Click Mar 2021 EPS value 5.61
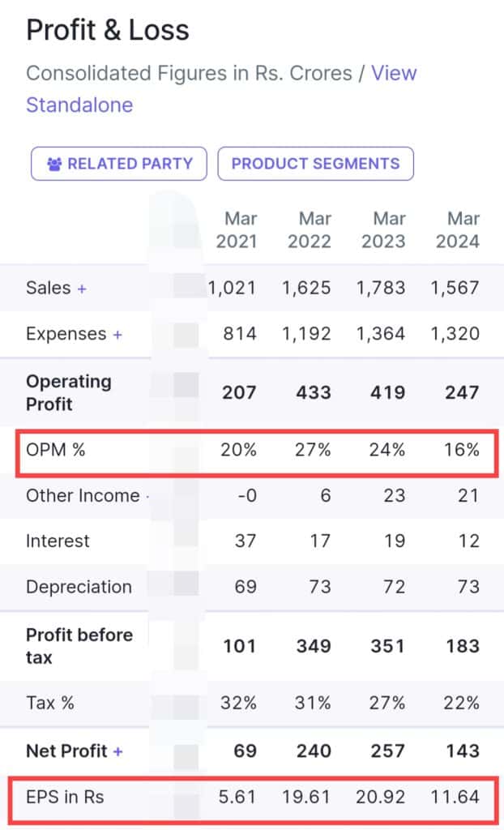 tap(238, 798)
